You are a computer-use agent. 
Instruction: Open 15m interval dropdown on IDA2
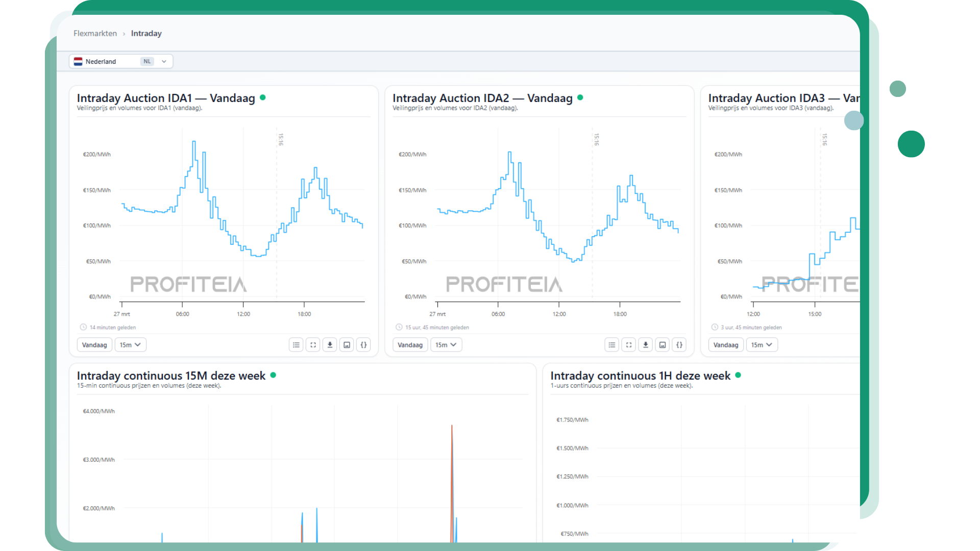446,345
